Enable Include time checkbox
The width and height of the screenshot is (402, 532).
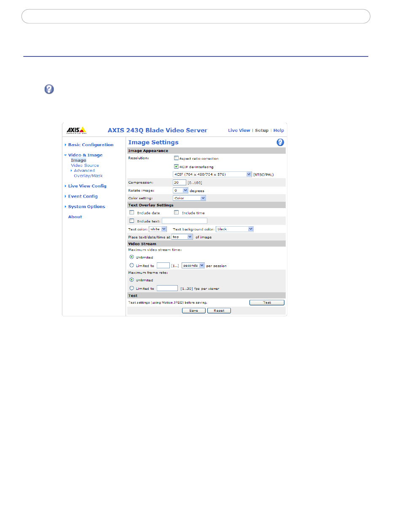pyautogui.click(x=177, y=212)
